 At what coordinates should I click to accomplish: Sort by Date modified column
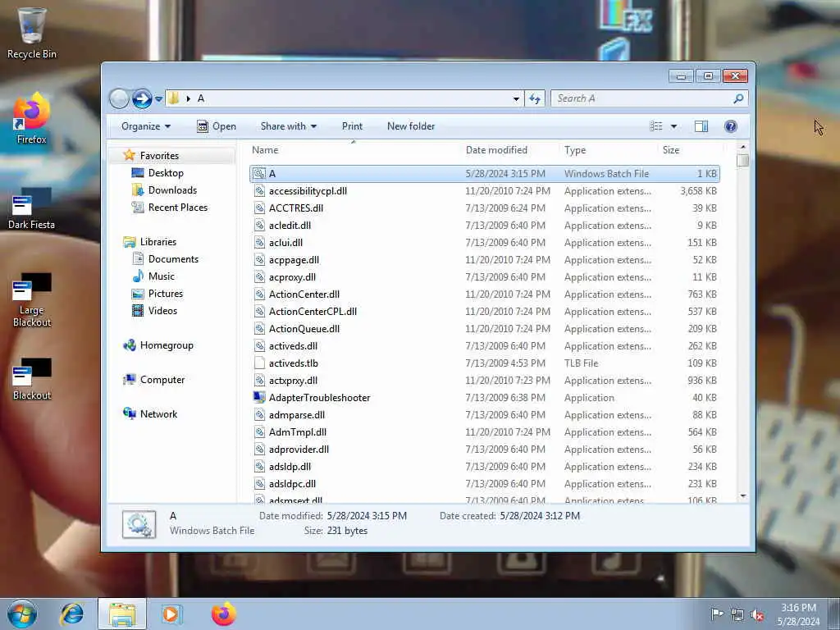pyautogui.click(x=509, y=150)
